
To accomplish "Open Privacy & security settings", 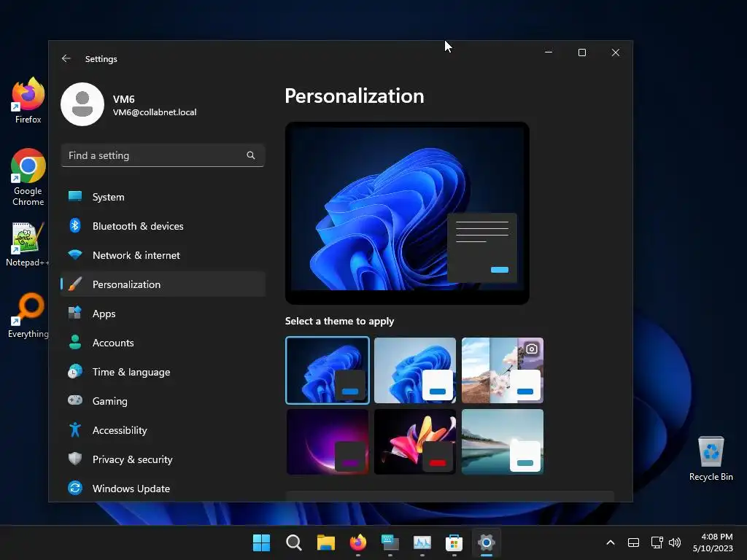I will (163, 459).
